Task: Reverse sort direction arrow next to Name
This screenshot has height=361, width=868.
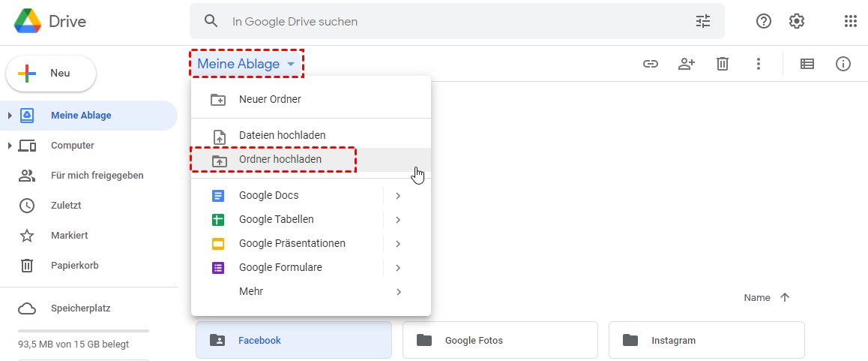Action: tap(785, 298)
